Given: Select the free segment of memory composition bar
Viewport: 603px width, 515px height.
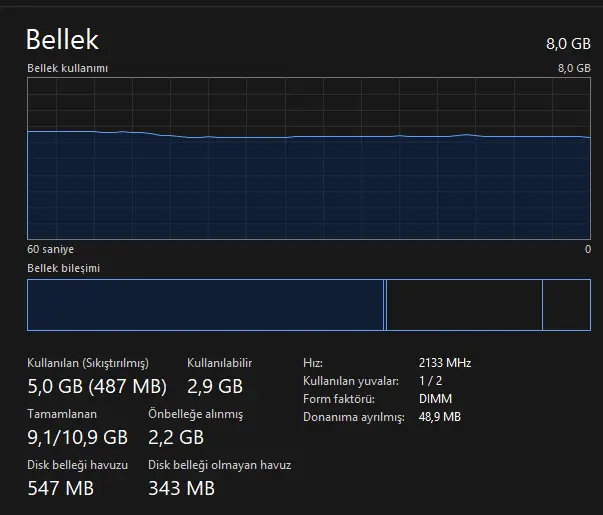Looking at the screenshot, I should click(566, 305).
